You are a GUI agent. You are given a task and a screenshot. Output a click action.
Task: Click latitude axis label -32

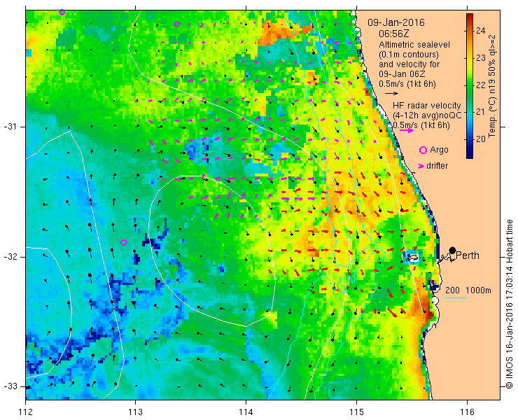pos(10,257)
